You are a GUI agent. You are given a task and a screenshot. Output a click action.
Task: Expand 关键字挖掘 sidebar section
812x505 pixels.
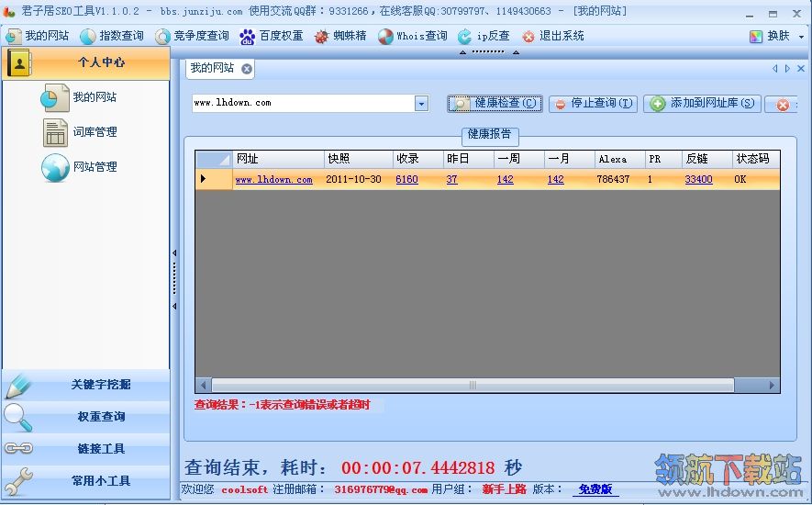click(86, 385)
